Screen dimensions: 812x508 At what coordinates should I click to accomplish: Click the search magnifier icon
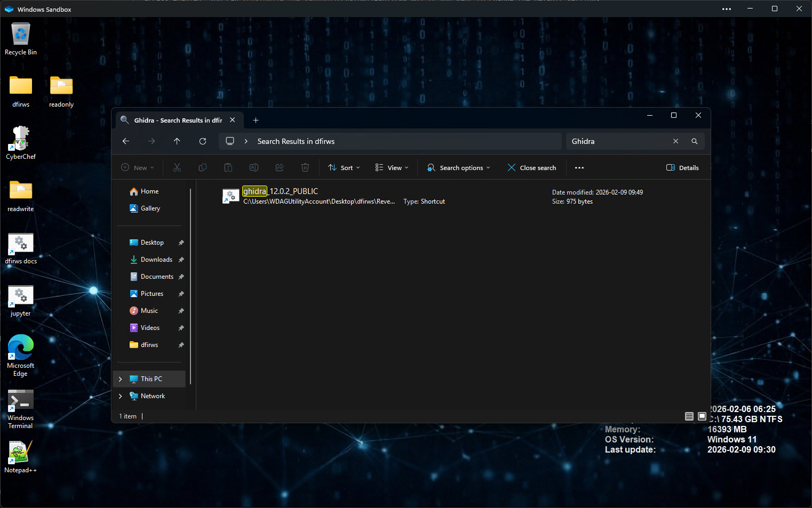(695, 141)
